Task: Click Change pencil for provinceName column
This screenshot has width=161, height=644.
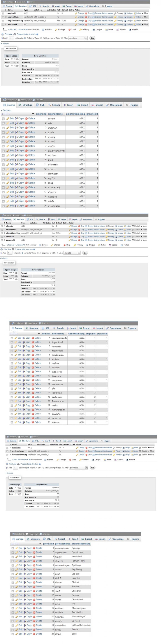Action: tap(77, 451)
